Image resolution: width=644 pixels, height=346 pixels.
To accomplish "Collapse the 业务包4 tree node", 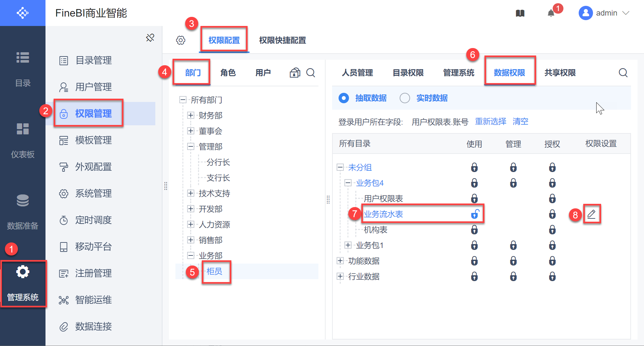I will point(348,183).
